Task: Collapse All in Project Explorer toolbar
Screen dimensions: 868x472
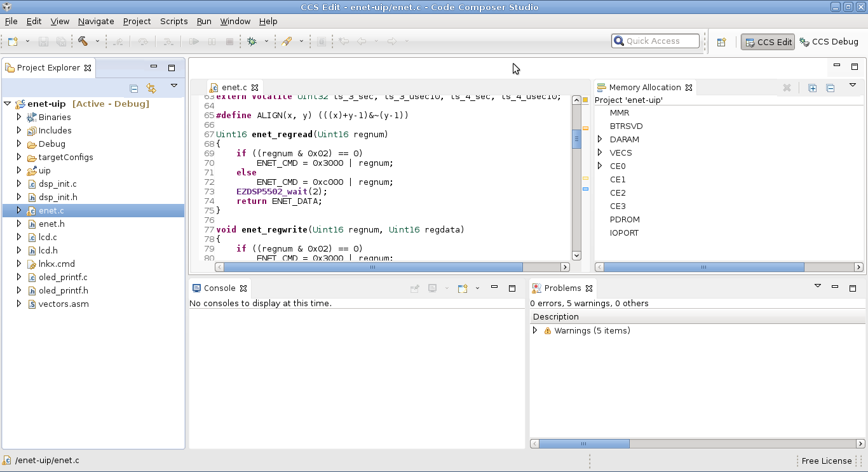Action: 133,88
